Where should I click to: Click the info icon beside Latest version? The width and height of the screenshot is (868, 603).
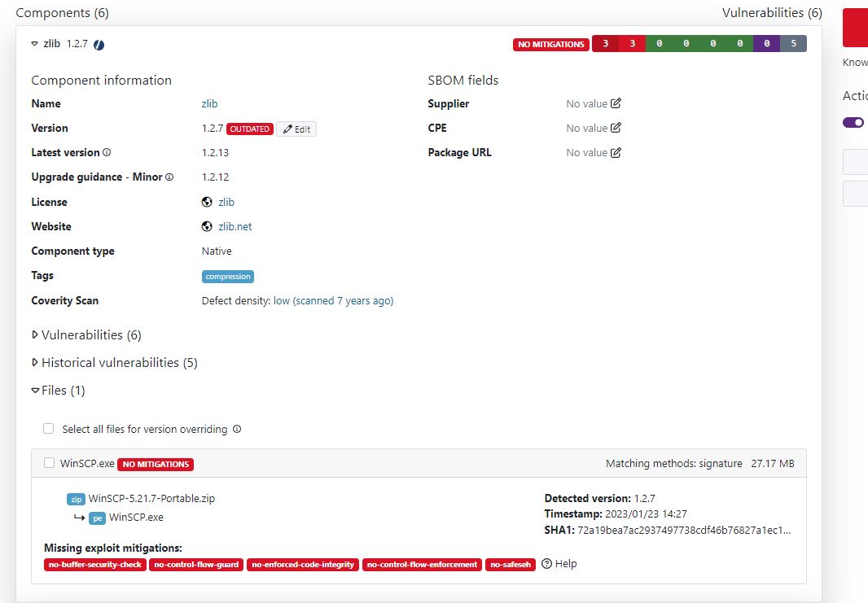(107, 152)
